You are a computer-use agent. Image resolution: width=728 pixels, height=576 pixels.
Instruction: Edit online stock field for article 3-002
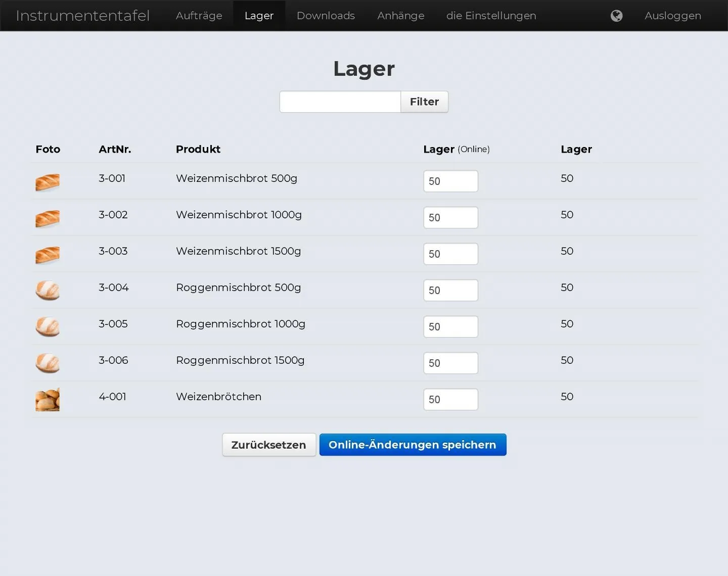point(450,217)
